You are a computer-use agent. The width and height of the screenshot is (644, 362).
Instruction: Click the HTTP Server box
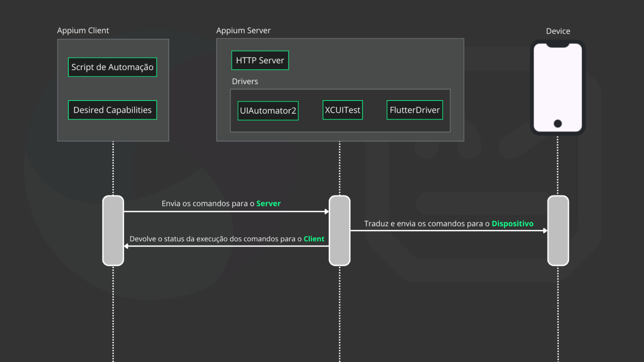(x=260, y=60)
